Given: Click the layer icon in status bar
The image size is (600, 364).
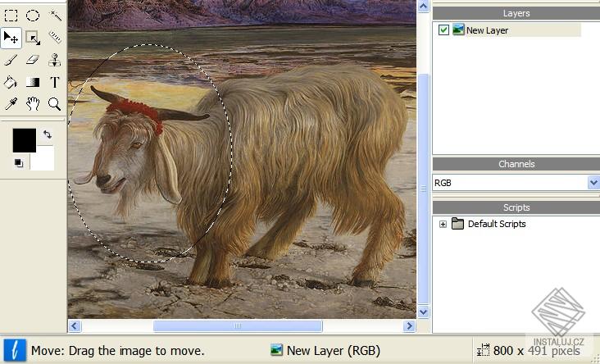Looking at the screenshot, I should pos(276,350).
